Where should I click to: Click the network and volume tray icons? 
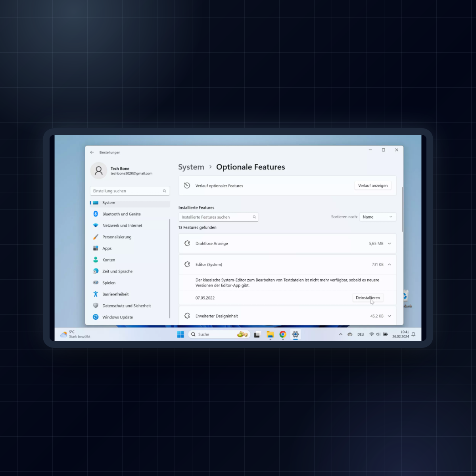click(375, 334)
